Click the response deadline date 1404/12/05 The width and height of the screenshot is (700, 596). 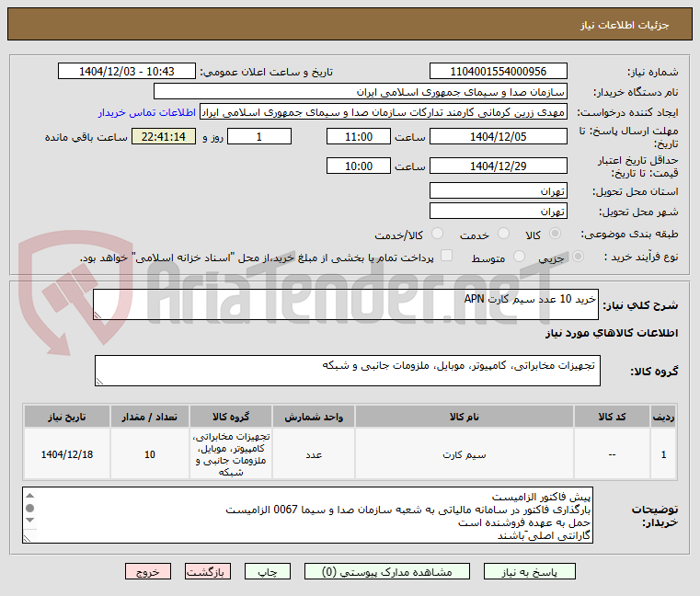499,137
